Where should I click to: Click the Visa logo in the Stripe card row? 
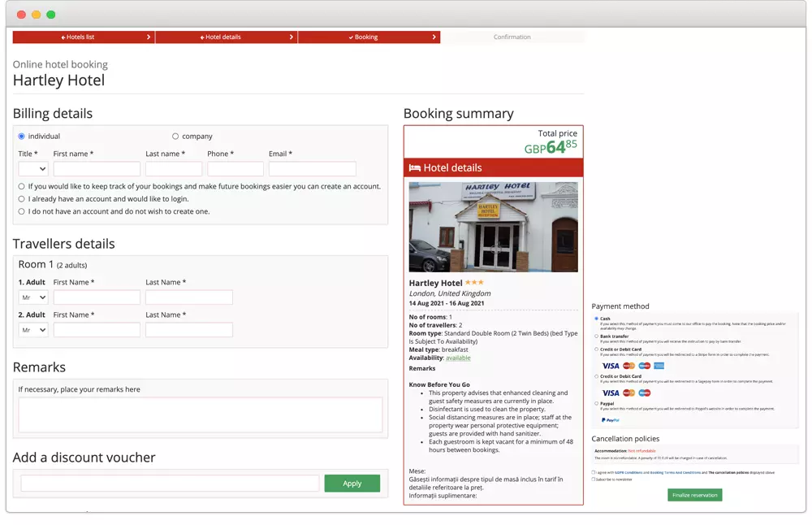coord(610,366)
